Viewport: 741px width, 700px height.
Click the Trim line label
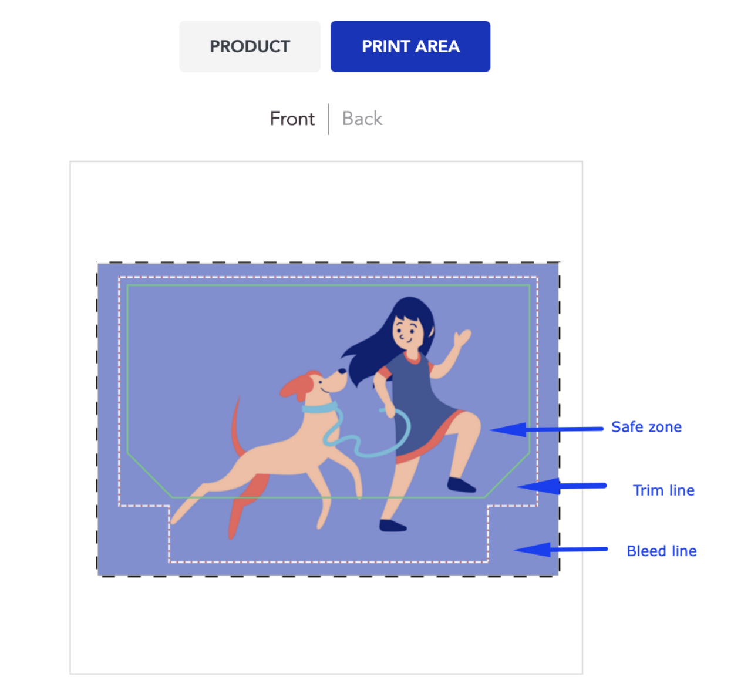click(x=663, y=490)
